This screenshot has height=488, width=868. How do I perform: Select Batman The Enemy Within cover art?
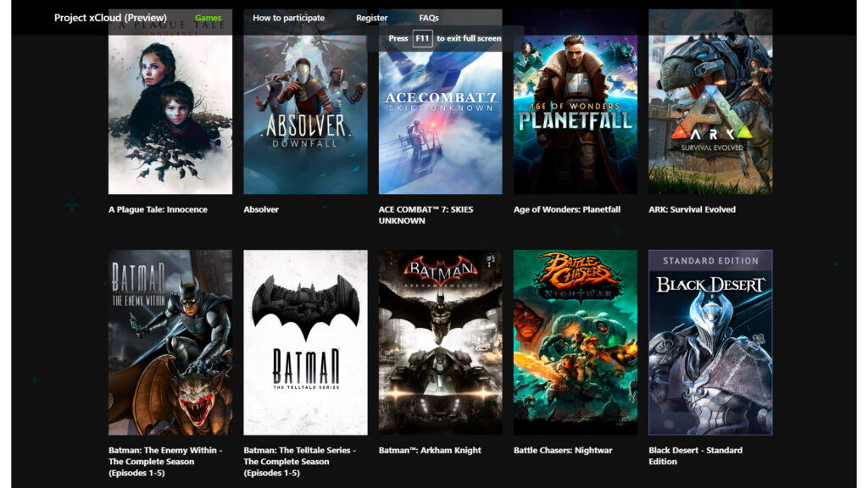click(170, 342)
